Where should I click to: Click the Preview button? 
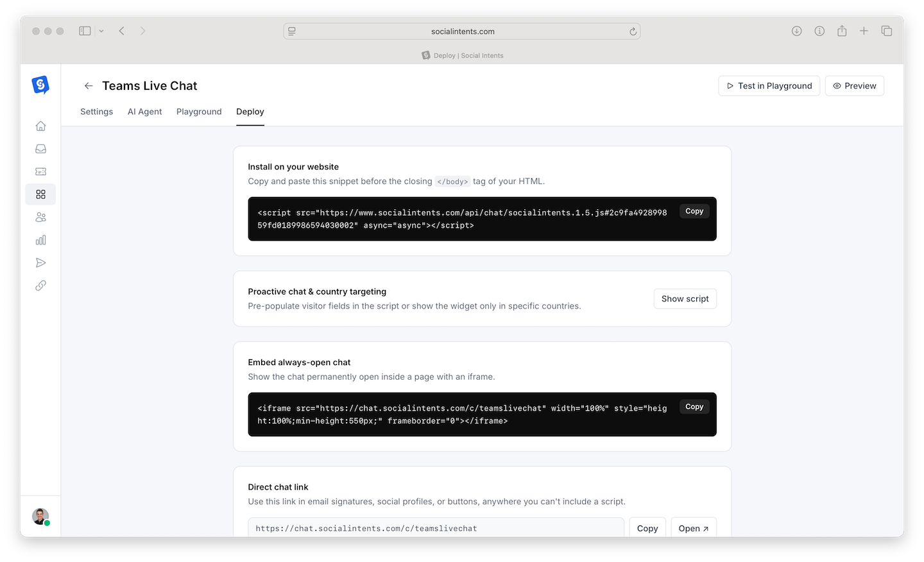tap(854, 86)
